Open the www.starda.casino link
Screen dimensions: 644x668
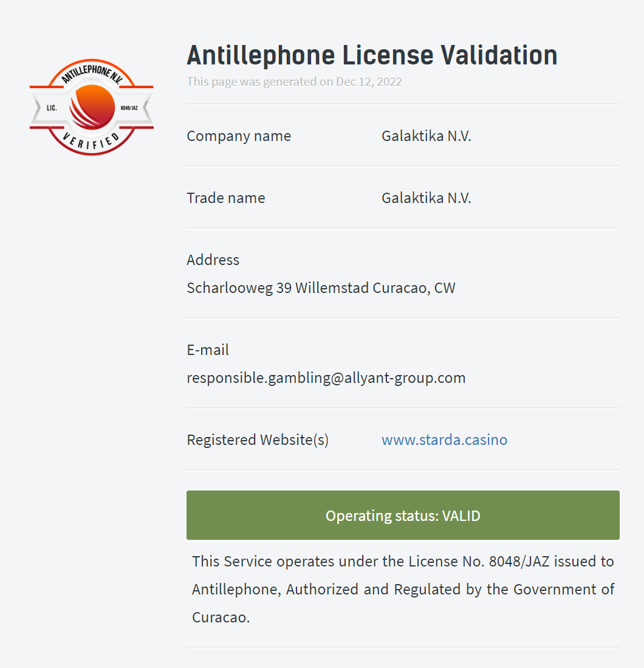(x=444, y=439)
